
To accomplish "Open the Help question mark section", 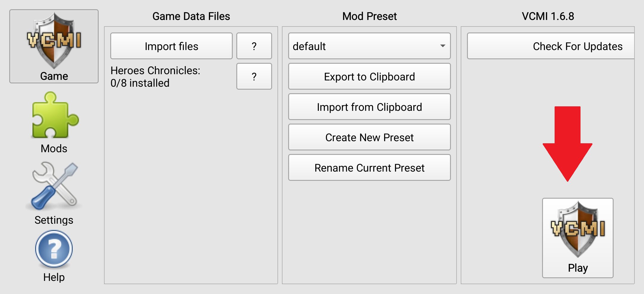I will point(54,257).
